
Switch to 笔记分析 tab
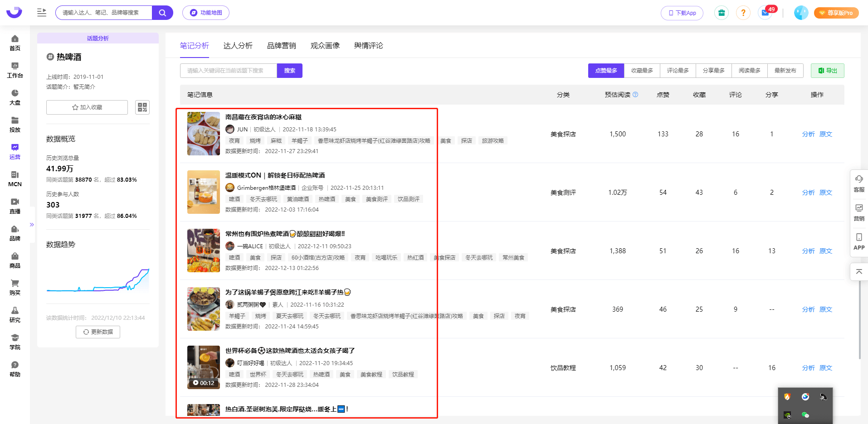[x=195, y=46]
